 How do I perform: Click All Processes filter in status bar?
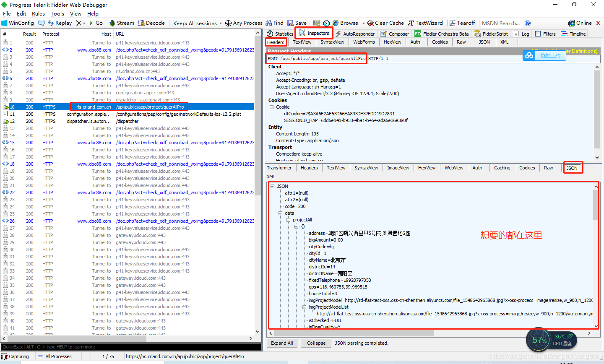click(x=55, y=356)
